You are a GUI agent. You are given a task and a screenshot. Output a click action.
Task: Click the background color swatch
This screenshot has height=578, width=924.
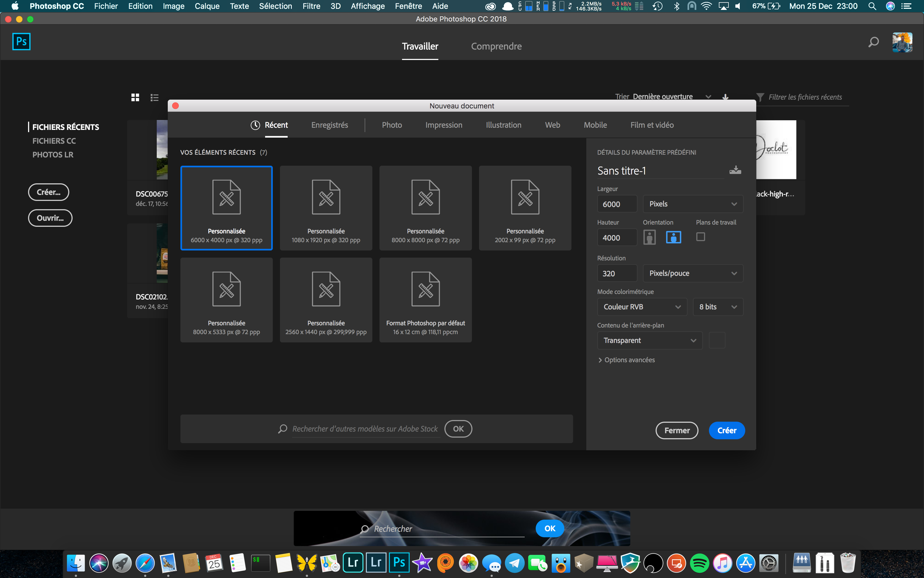(x=717, y=340)
